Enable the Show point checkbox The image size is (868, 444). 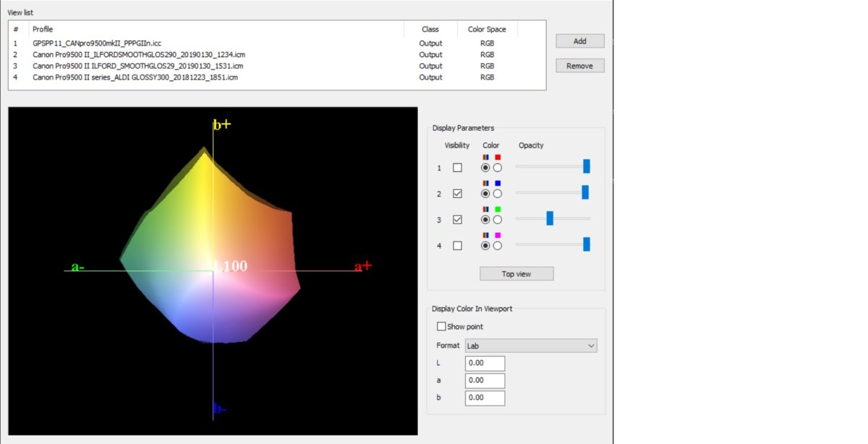point(442,327)
